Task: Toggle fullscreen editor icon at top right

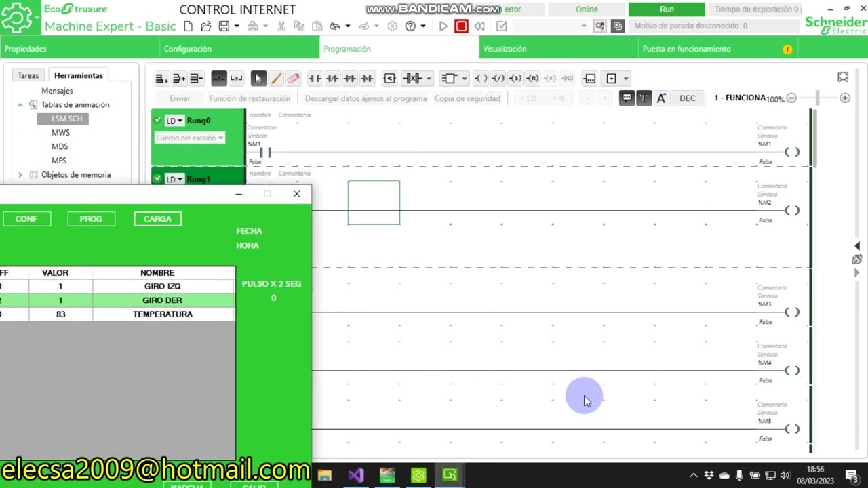Action: [843, 77]
